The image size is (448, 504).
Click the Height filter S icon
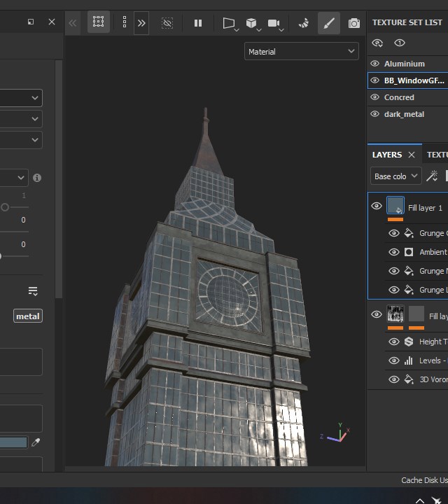409,342
